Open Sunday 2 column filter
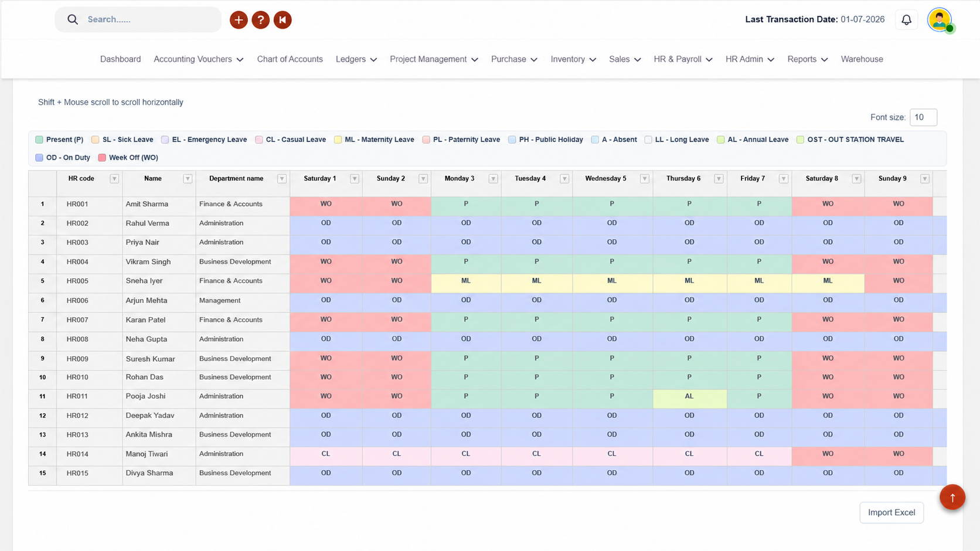Screen dimensions: 980x551 click(x=423, y=179)
